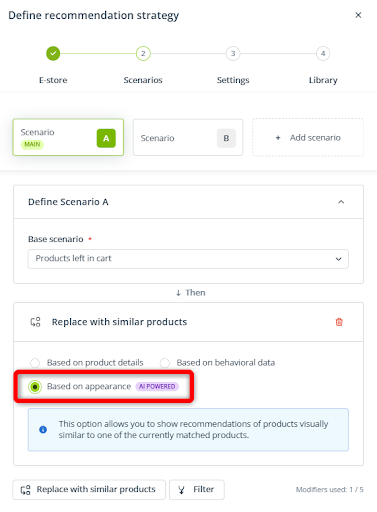Select the E-store step label
The image size is (377, 512).
[x=53, y=80]
